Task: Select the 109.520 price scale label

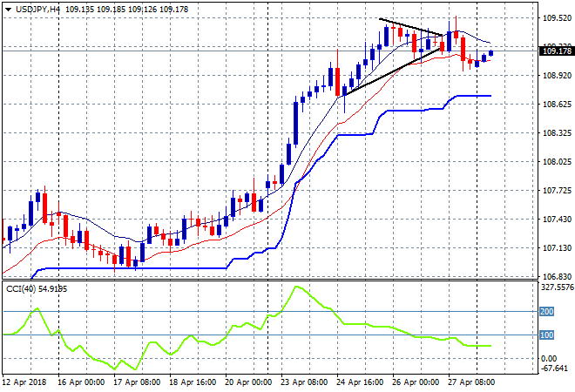Action: click(557, 18)
